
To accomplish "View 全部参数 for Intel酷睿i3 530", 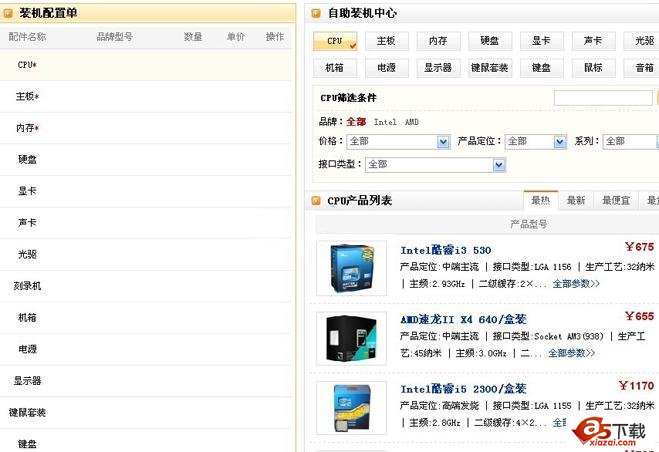I will pos(576,284).
